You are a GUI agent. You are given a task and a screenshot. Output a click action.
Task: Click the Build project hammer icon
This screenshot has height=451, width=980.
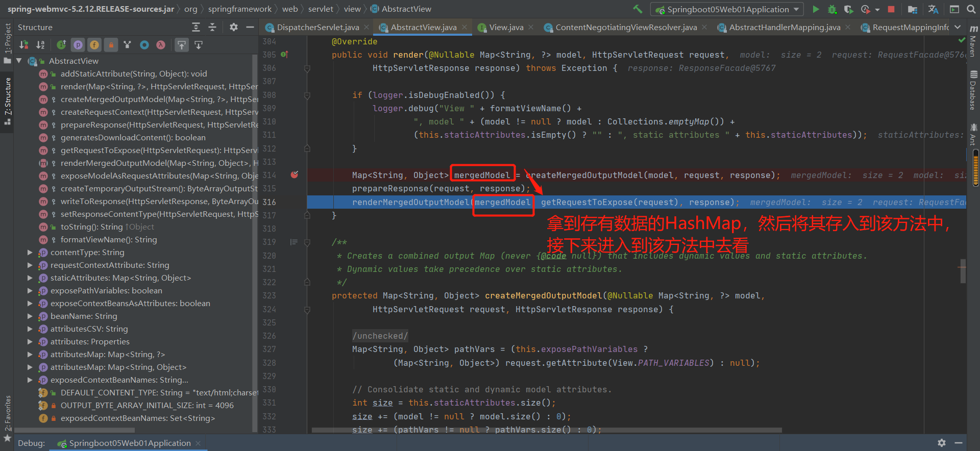638,9
